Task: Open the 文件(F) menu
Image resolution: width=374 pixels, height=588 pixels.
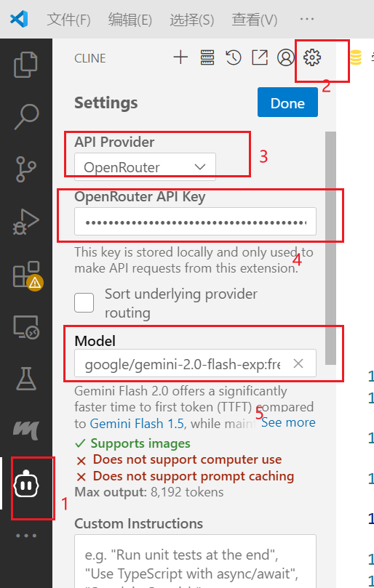Action: pos(68,20)
